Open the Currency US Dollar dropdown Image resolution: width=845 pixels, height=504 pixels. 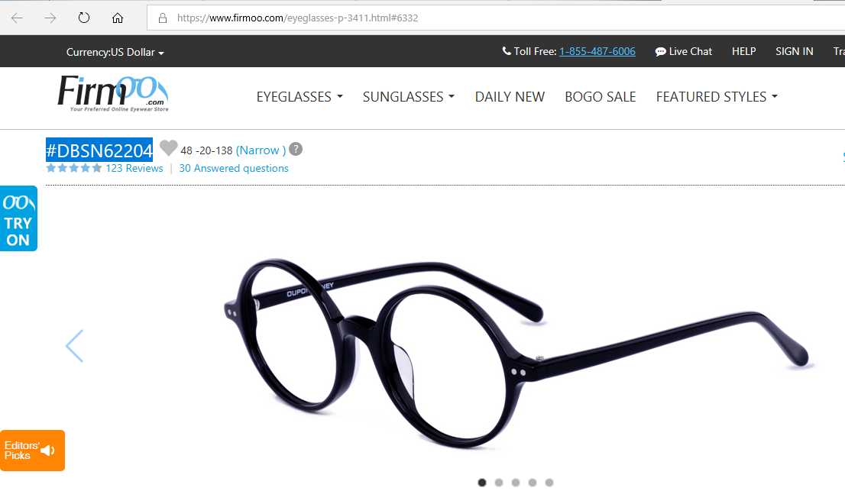coord(115,52)
